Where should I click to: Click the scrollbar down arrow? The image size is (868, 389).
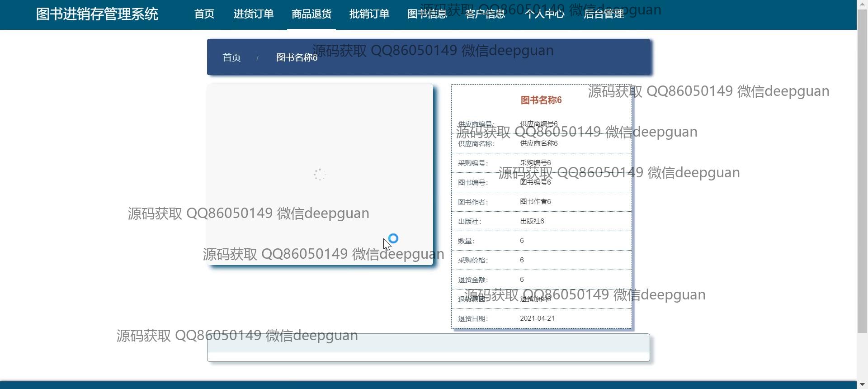point(862,384)
